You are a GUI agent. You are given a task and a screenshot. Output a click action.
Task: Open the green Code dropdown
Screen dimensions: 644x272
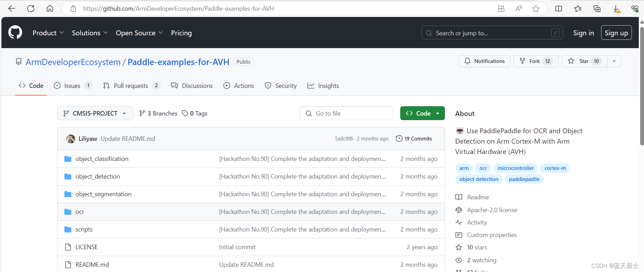(422, 113)
